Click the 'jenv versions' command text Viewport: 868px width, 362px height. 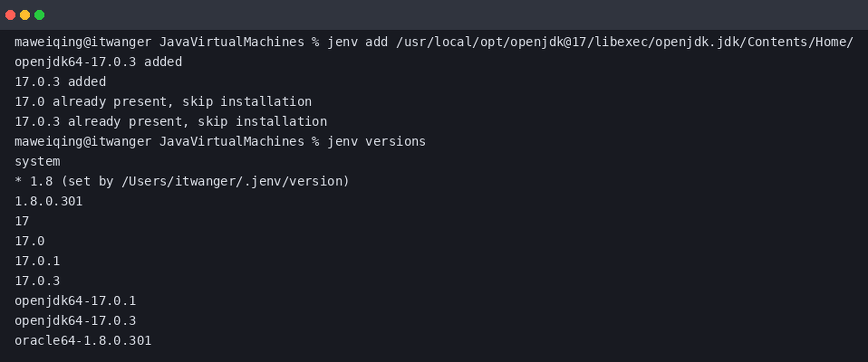point(376,142)
